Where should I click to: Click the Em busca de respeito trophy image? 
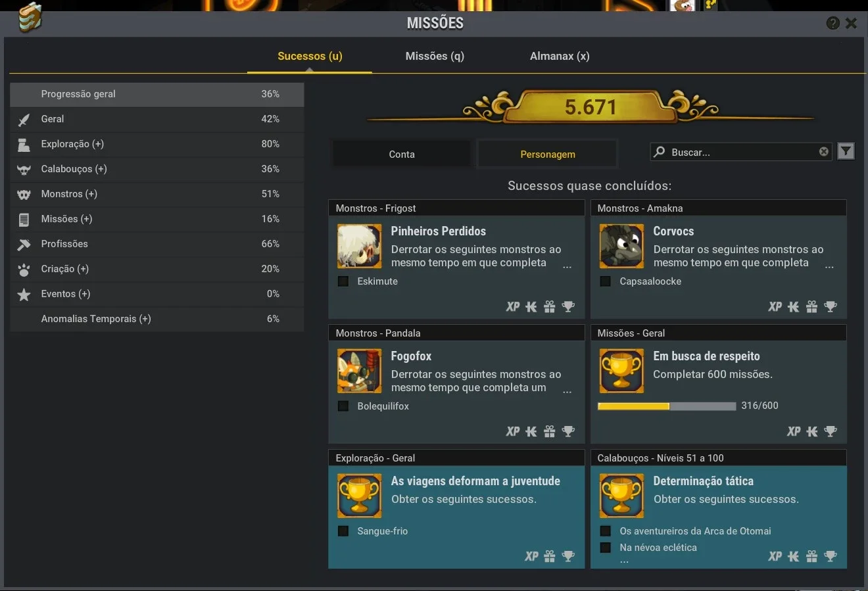pyautogui.click(x=621, y=371)
